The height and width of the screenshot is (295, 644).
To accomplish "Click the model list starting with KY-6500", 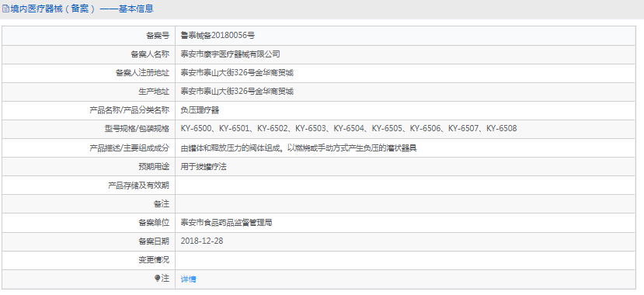I will tap(349, 128).
